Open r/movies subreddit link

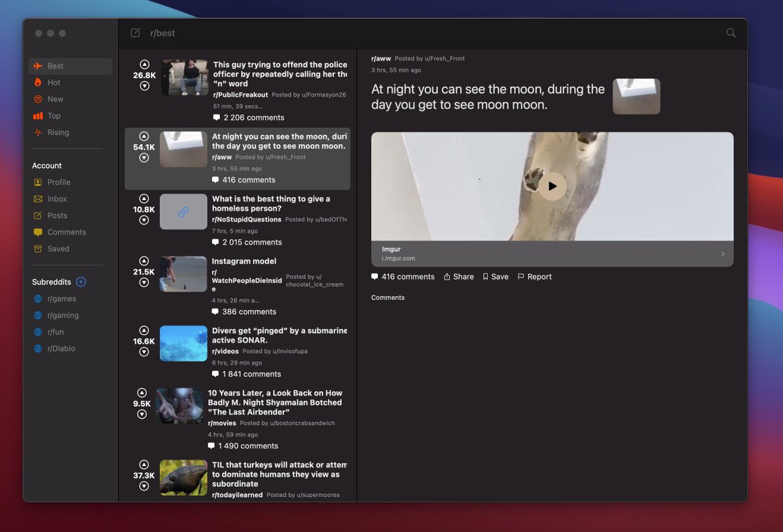(x=222, y=423)
